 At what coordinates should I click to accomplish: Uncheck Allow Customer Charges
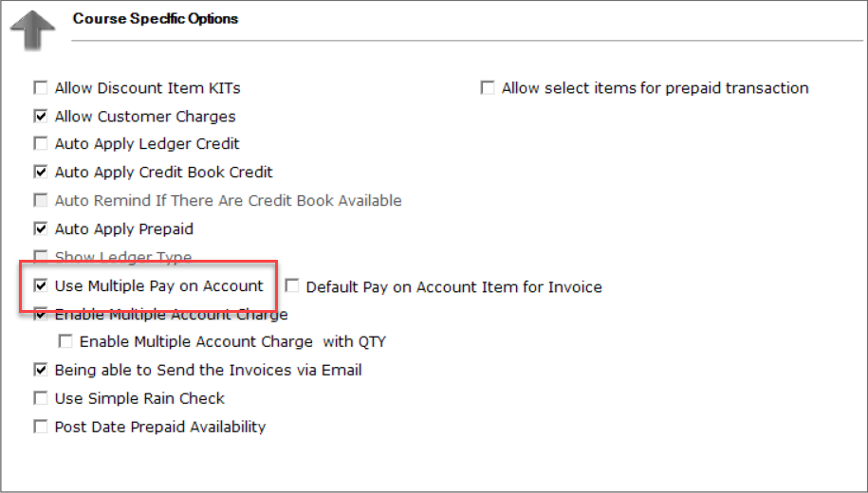[41, 117]
